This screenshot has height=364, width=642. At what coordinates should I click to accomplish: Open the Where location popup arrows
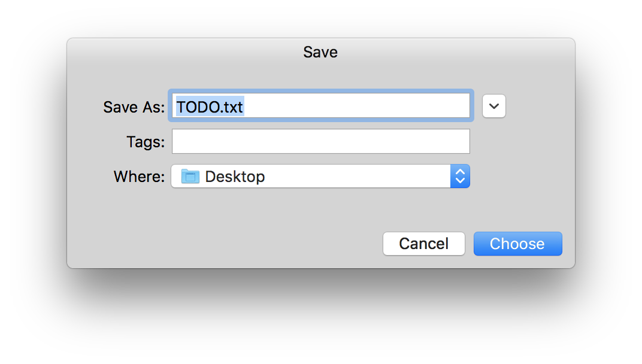point(460,176)
